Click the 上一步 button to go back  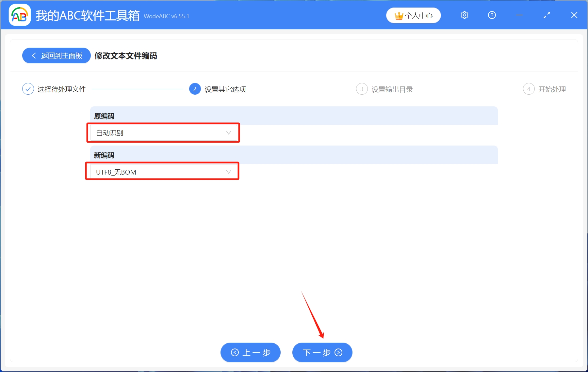pos(251,353)
